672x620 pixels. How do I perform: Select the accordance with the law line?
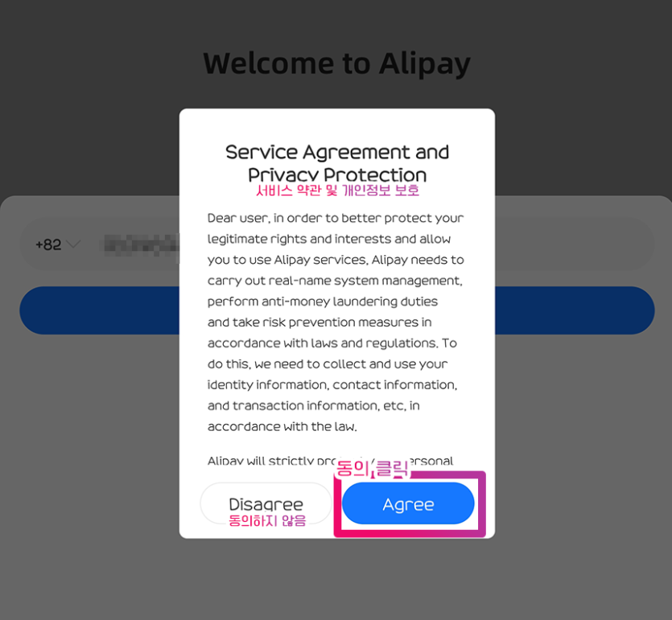(x=282, y=426)
